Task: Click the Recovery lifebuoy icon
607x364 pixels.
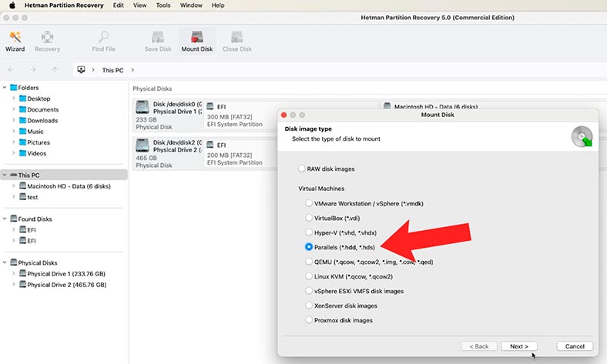Action: click(x=47, y=37)
